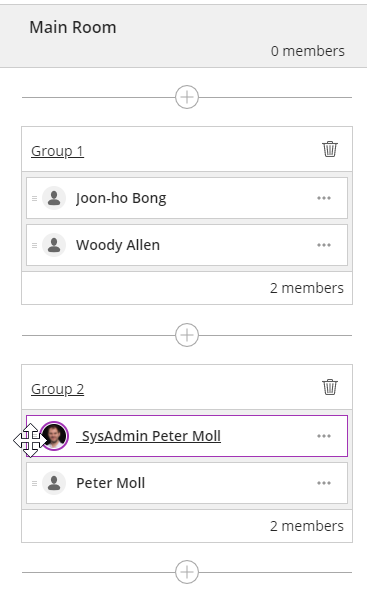This screenshot has height=608, width=367.
Task: Grab drag handle beside Joon-ho Bong
Action: click(35, 198)
